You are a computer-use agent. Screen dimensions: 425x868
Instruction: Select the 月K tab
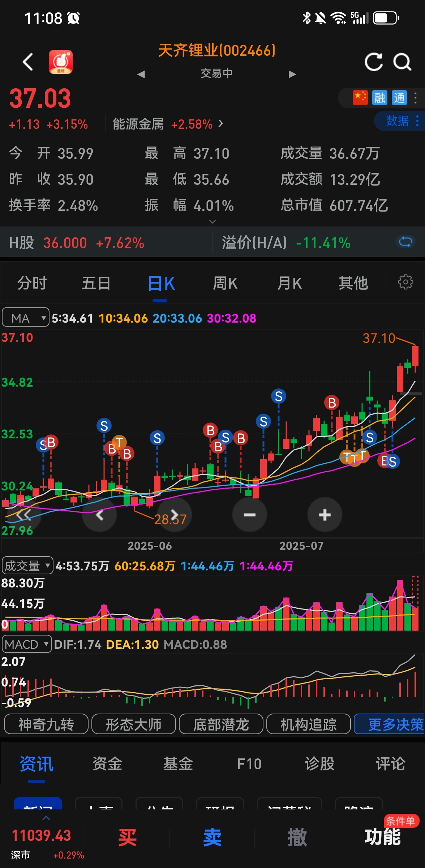[289, 283]
